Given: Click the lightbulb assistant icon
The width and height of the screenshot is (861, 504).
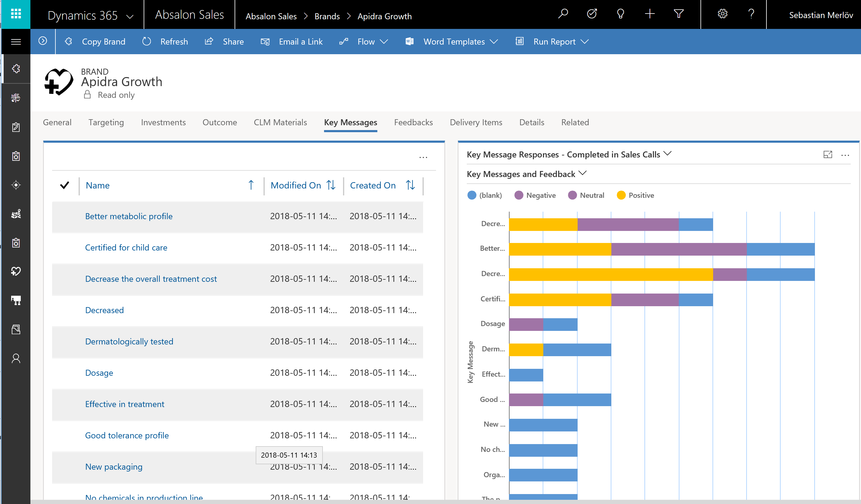Looking at the screenshot, I should (x=620, y=14).
